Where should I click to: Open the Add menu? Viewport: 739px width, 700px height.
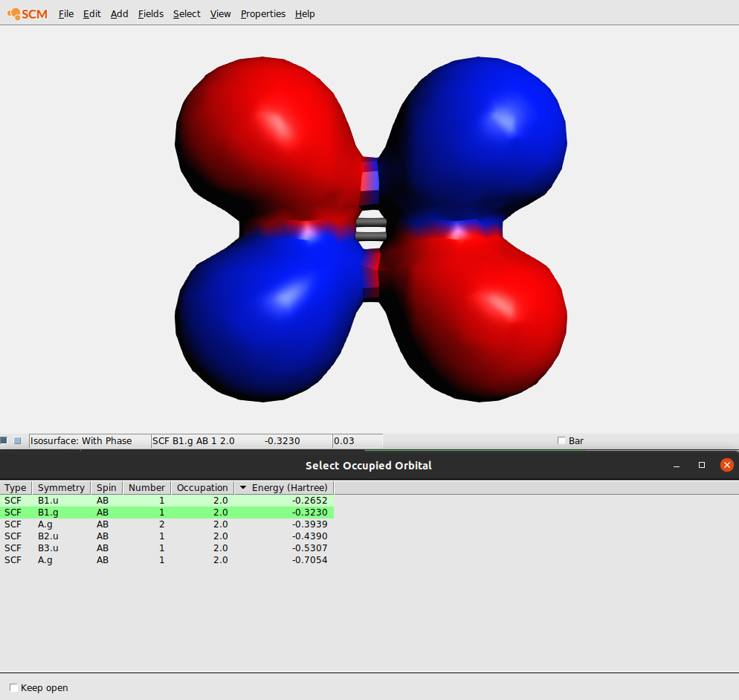coord(119,13)
